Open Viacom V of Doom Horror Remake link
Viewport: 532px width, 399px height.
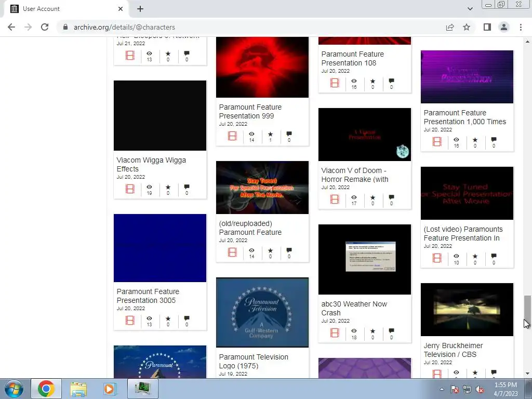pos(354,175)
